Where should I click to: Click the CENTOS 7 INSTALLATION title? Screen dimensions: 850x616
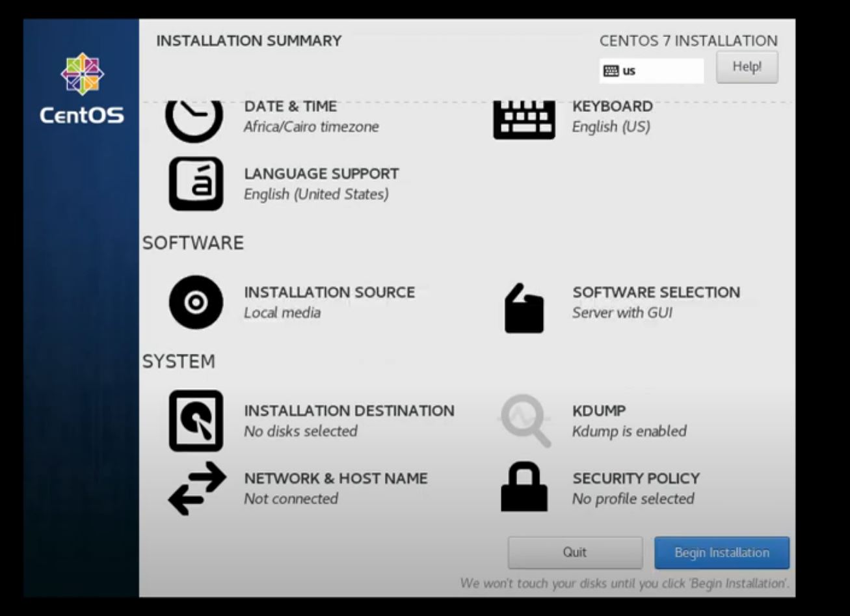[x=689, y=41]
